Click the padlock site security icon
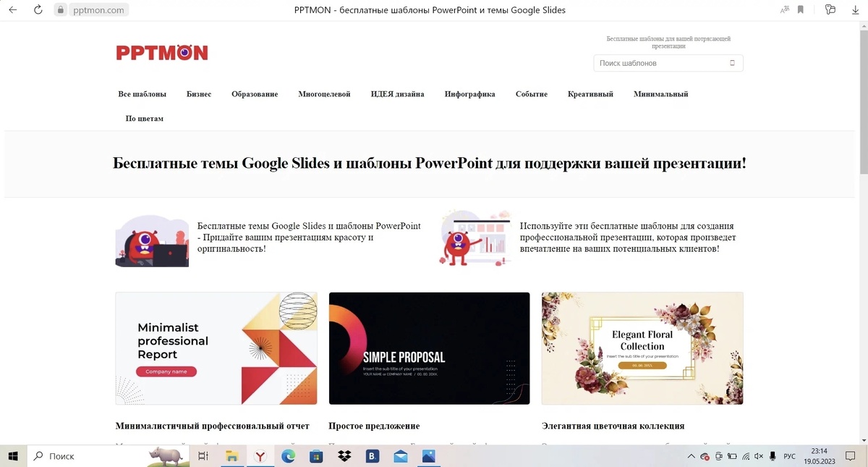Viewport: 868px width, 467px height. (61, 10)
